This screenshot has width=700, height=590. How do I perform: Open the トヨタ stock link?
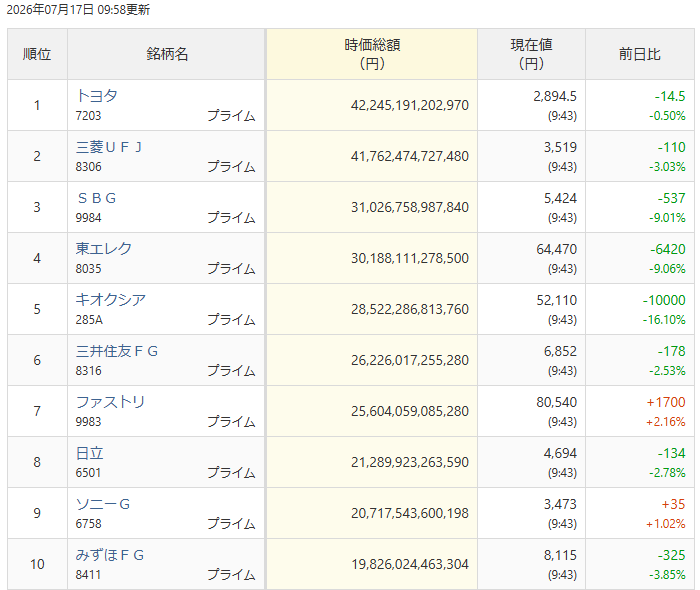click(96, 96)
